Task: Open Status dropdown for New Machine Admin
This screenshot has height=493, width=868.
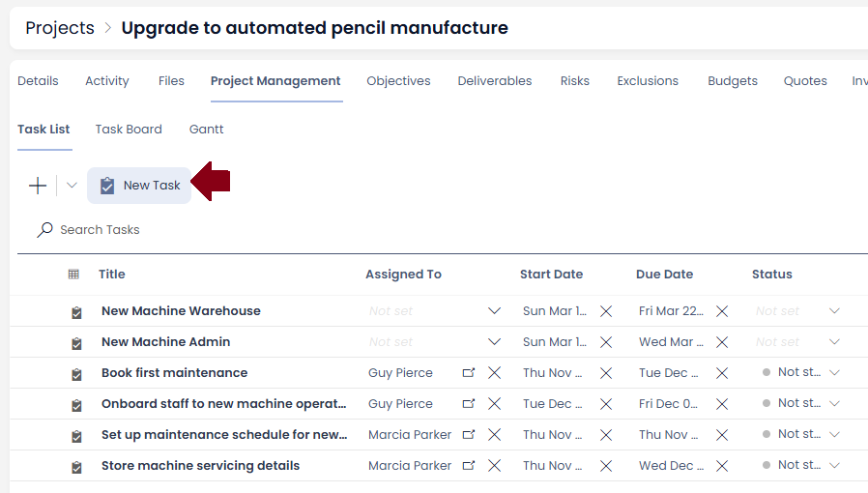Action: tap(834, 342)
